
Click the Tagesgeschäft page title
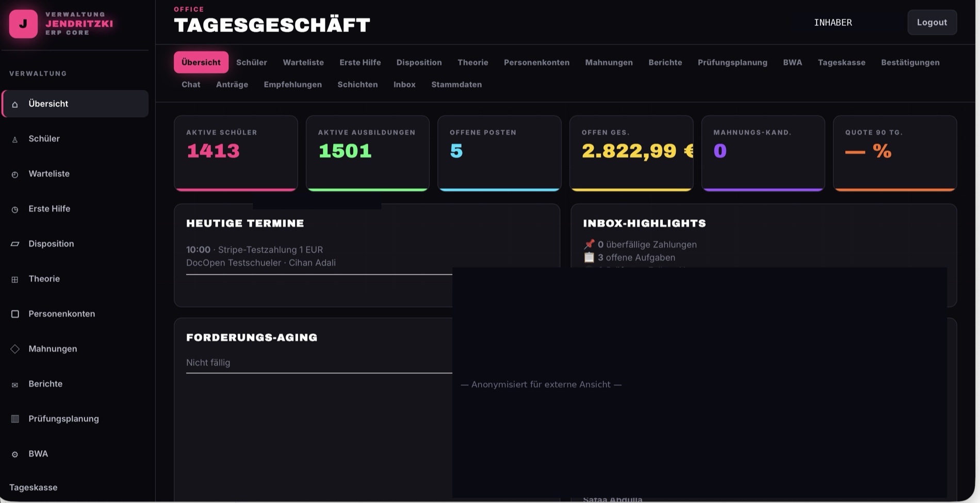click(272, 25)
